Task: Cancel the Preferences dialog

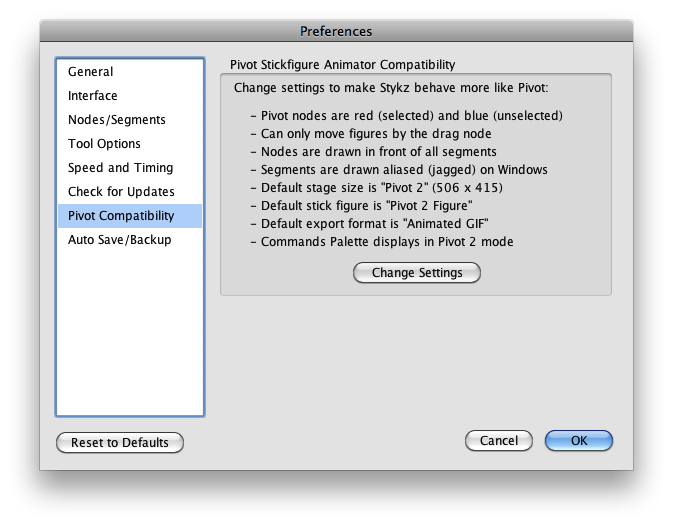Action: (x=499, y=441)
